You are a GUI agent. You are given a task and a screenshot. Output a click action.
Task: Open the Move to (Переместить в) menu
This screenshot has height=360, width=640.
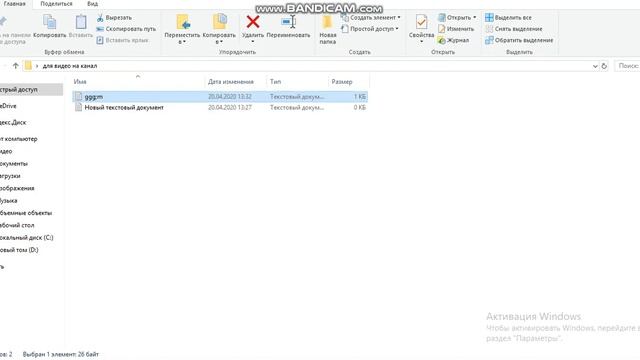[182, 29]
